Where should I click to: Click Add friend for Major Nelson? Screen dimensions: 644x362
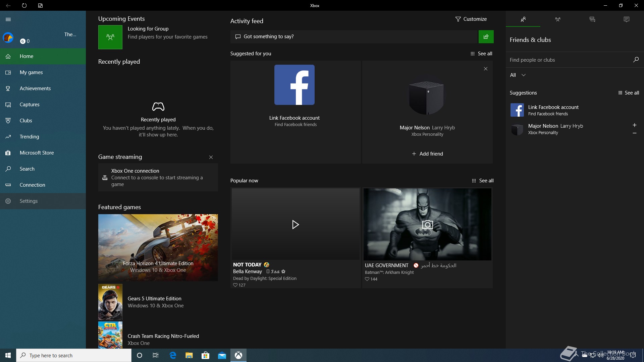(427, 154)
